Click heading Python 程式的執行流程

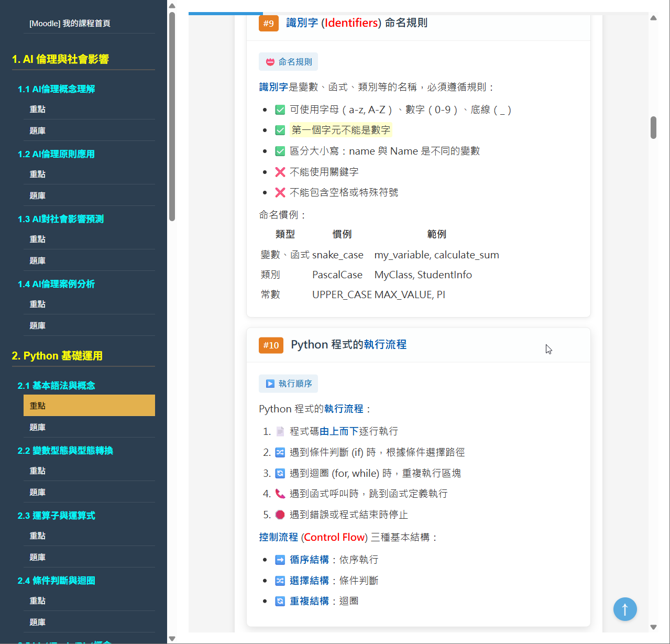(349, 345)
